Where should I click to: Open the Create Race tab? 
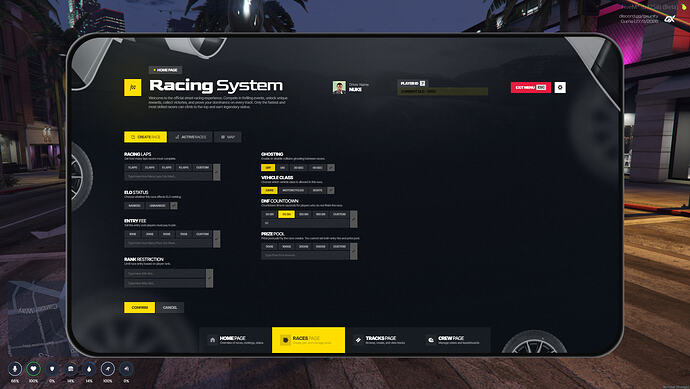click(x=145, y=137)
